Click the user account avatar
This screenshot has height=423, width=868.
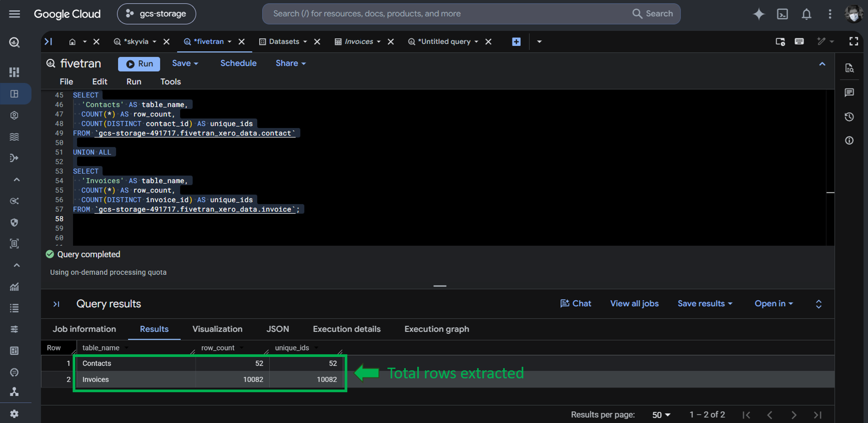coord(853,14)
